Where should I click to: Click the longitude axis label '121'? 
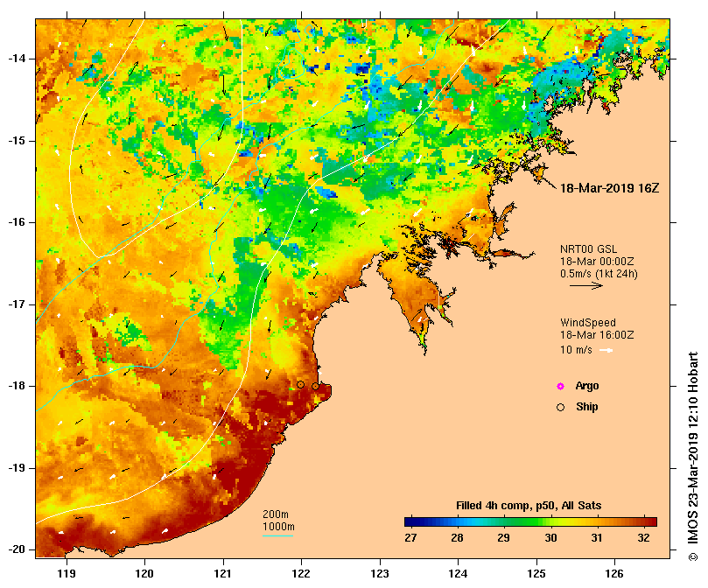coord(222,574)
